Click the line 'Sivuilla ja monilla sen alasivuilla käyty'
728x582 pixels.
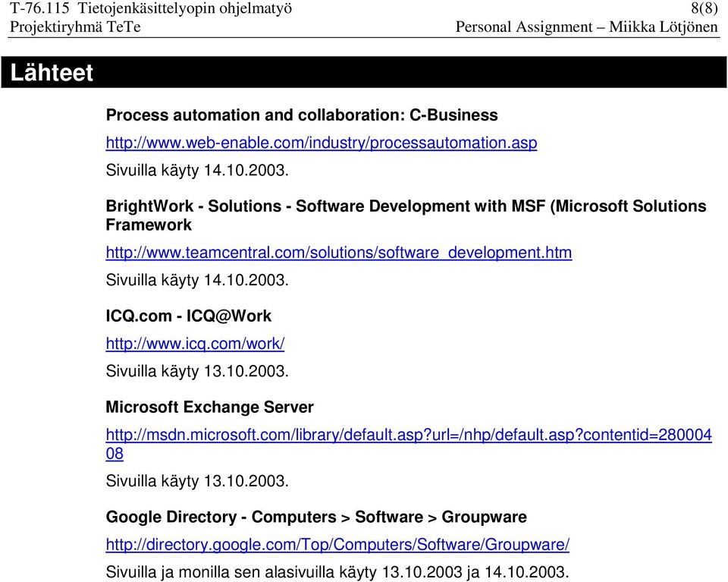[337, 572]
